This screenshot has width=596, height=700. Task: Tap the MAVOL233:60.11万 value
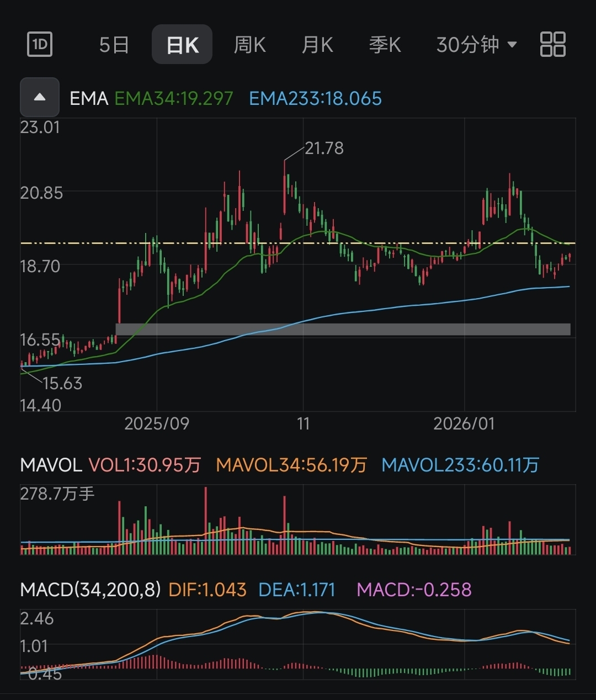click(460, 465)
